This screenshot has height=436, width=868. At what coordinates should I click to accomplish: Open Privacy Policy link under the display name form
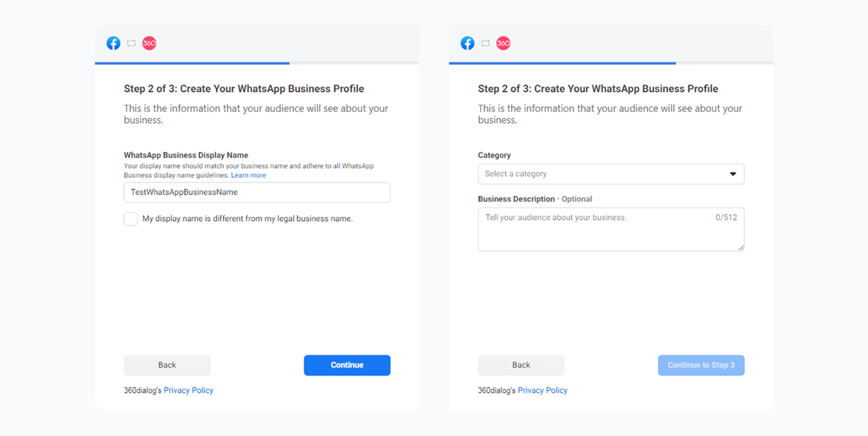[x=188, y=391]
